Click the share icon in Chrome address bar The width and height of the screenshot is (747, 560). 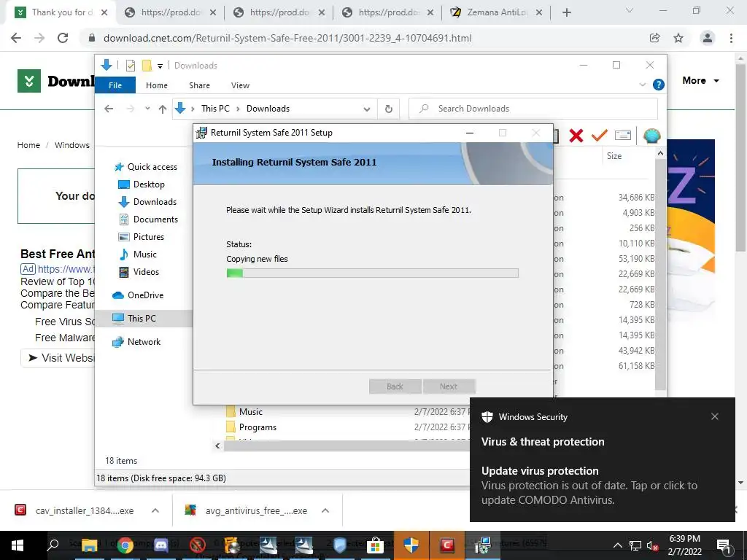tap(654, 38)
